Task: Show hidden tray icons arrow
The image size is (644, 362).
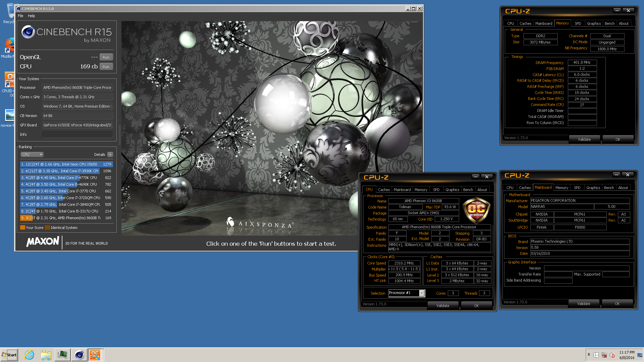Action: coord(589,355)
